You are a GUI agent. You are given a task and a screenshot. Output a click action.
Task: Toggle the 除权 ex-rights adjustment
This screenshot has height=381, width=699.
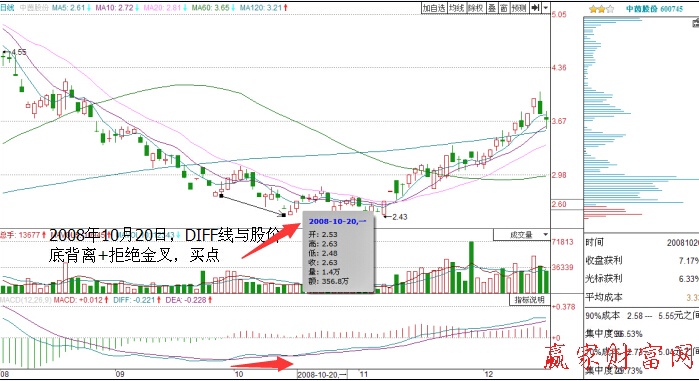475,8
